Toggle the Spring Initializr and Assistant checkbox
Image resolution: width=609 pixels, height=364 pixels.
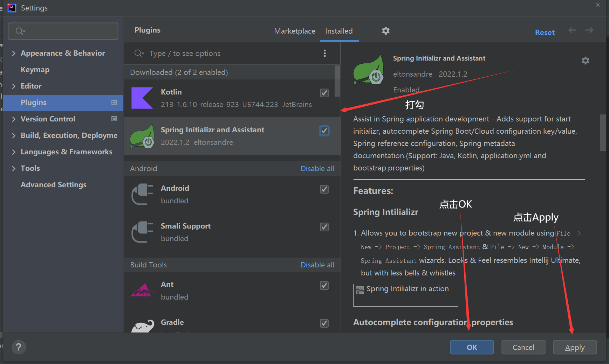click(324, 131)
